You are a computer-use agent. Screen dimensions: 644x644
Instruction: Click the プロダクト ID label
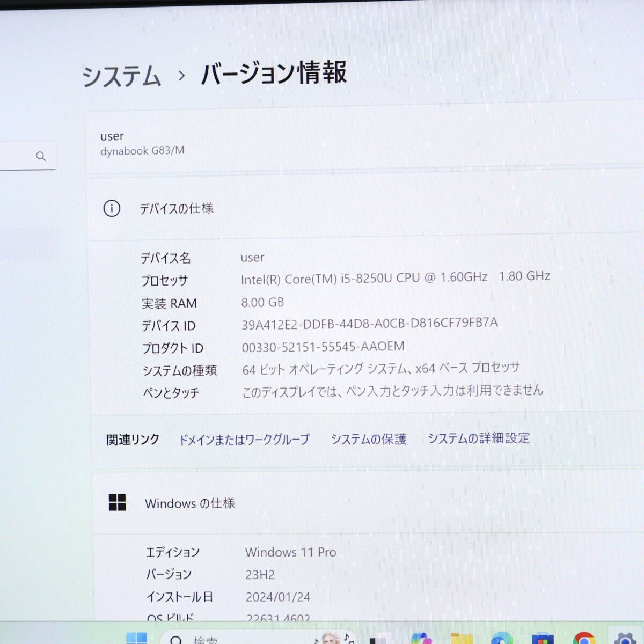(173, 348)
